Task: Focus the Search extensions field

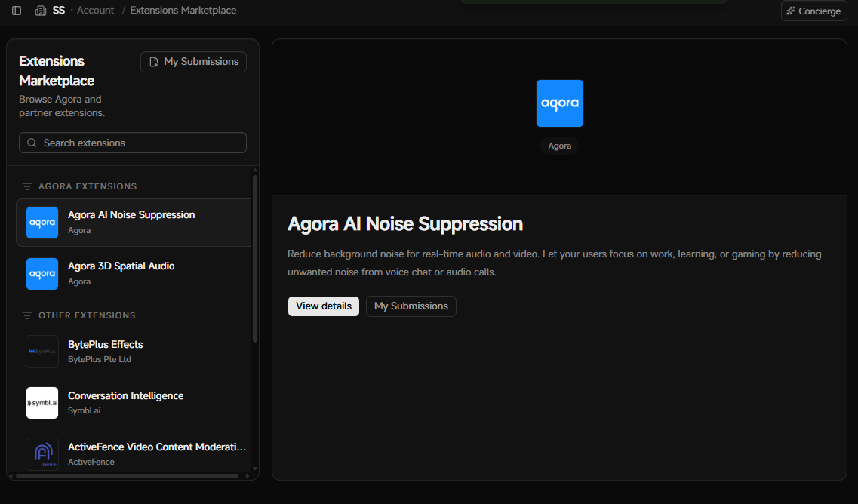Action: [132, 143]
